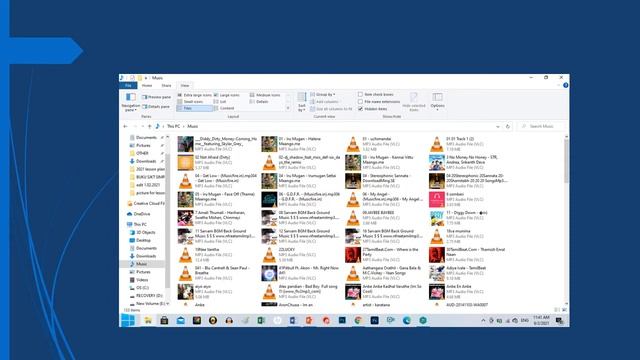Viewport: 640px width, 360px height.
Task: Open the Windows Start menu
Action: coord(128,320)
